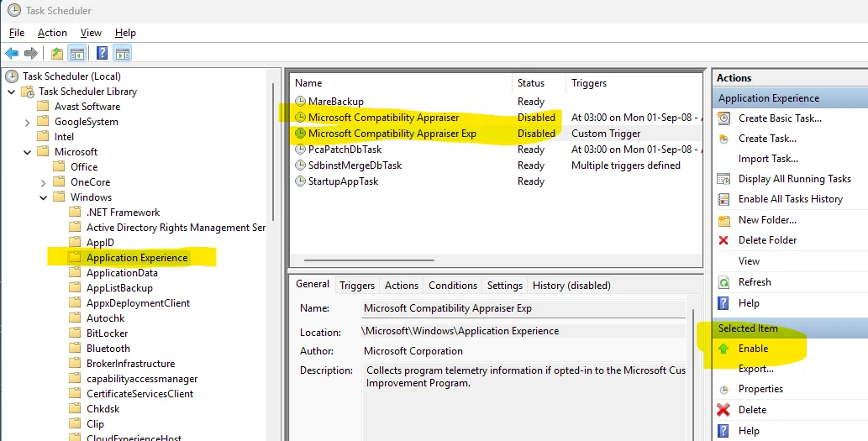This screenshot has height=441, width=868.
Task: Click the Help icon above Selected Item
Action: click(x=723, y=303)
